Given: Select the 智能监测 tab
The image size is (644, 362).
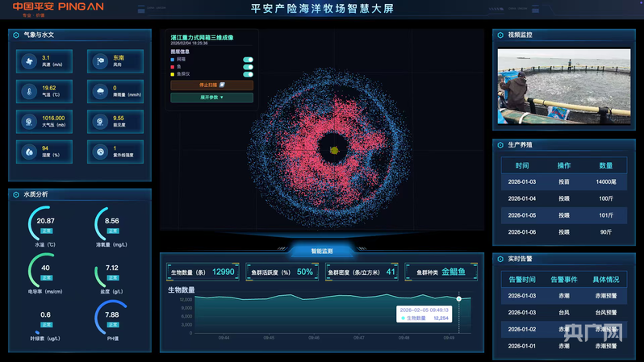Looking at the screenshot, I should point(321,251).
